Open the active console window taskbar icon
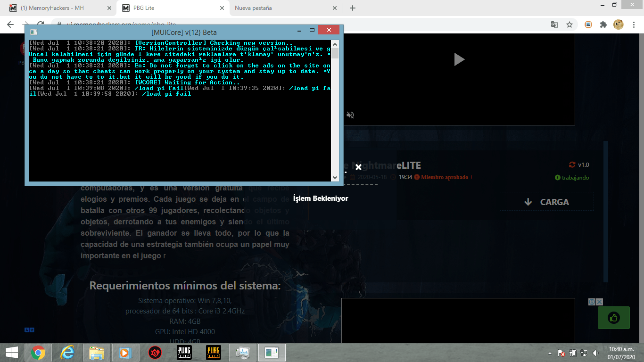 tap(272, 353)
